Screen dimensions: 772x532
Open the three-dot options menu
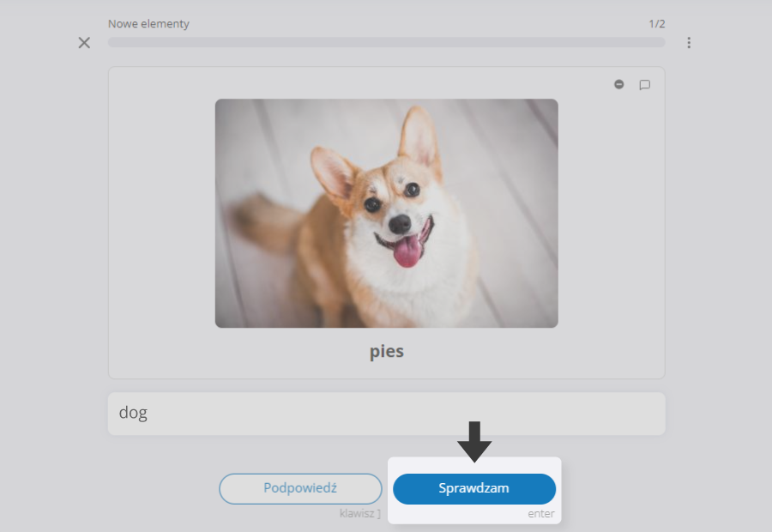689,43
